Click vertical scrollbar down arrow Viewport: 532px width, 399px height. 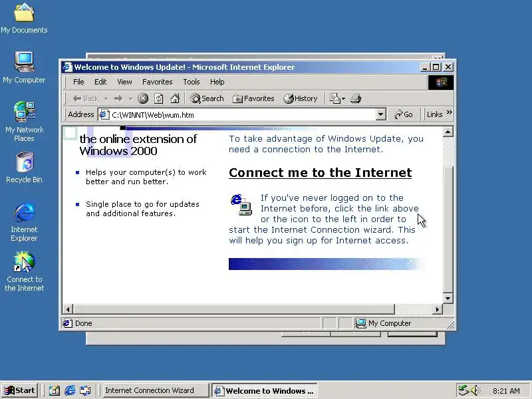[448, 299]
